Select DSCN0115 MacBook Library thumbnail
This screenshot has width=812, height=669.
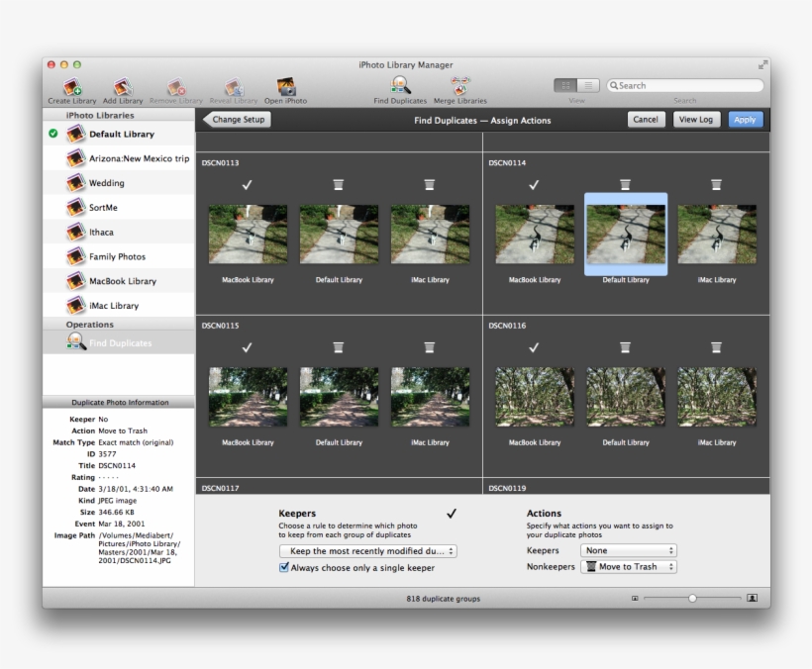(248, 398)
